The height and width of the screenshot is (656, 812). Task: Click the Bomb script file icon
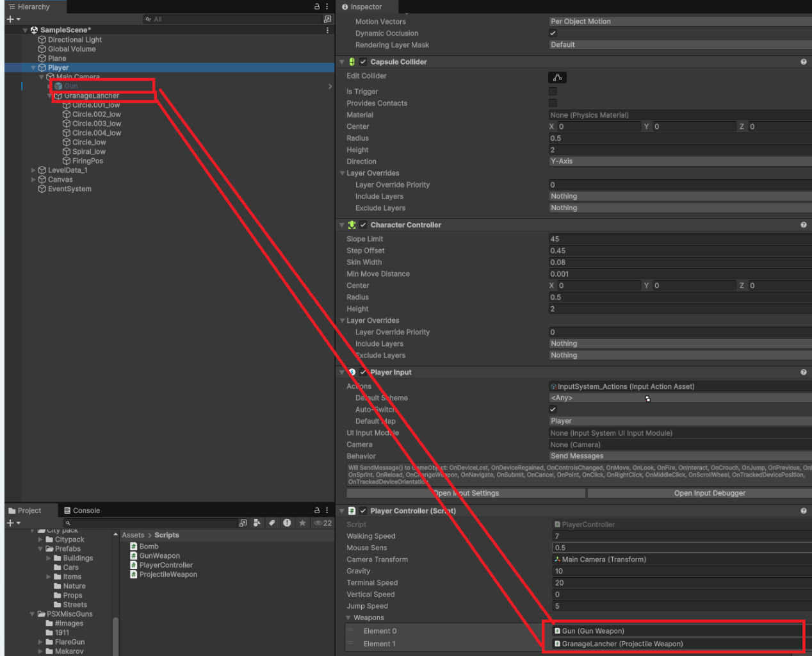(x=134, y=546)
